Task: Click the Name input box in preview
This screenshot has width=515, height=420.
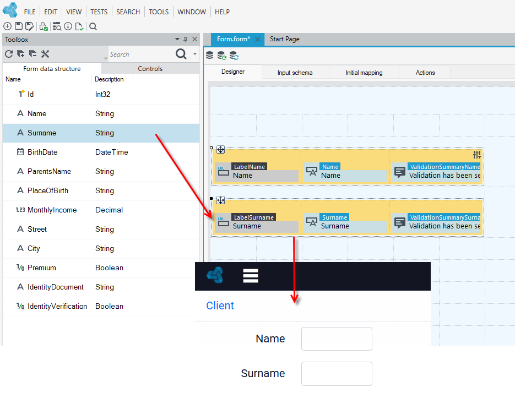Action: tap(337, 339)
